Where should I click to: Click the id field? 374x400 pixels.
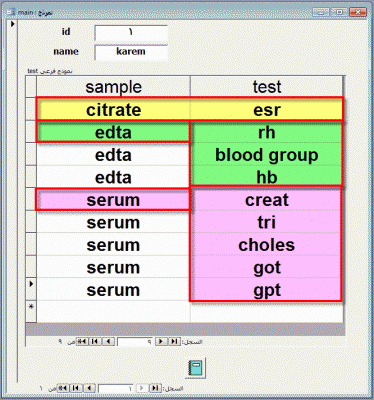131,33
